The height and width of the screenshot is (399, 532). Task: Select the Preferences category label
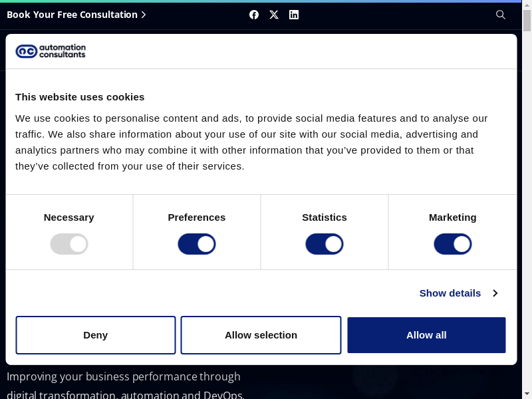click(x=197, y=217)
